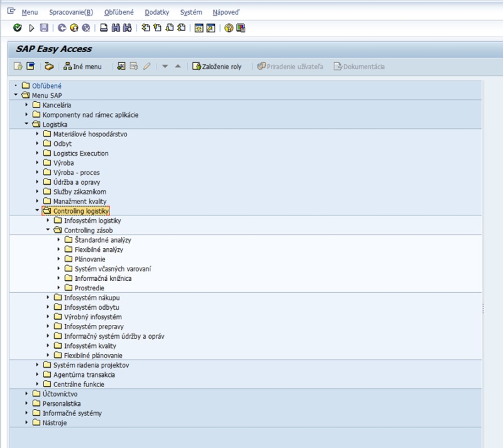503x448 pixels.
Task: Expand the Štandardné analýzy folder
Action: point(58,239)
